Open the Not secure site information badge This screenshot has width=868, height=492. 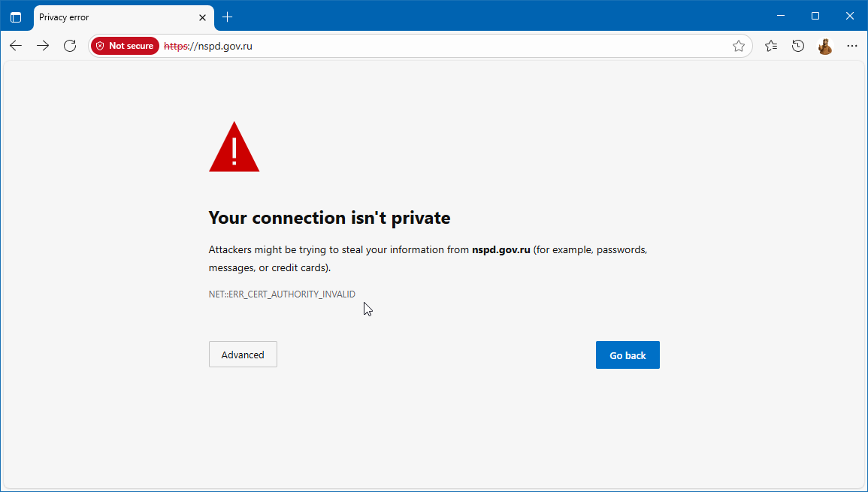(125, 46)
